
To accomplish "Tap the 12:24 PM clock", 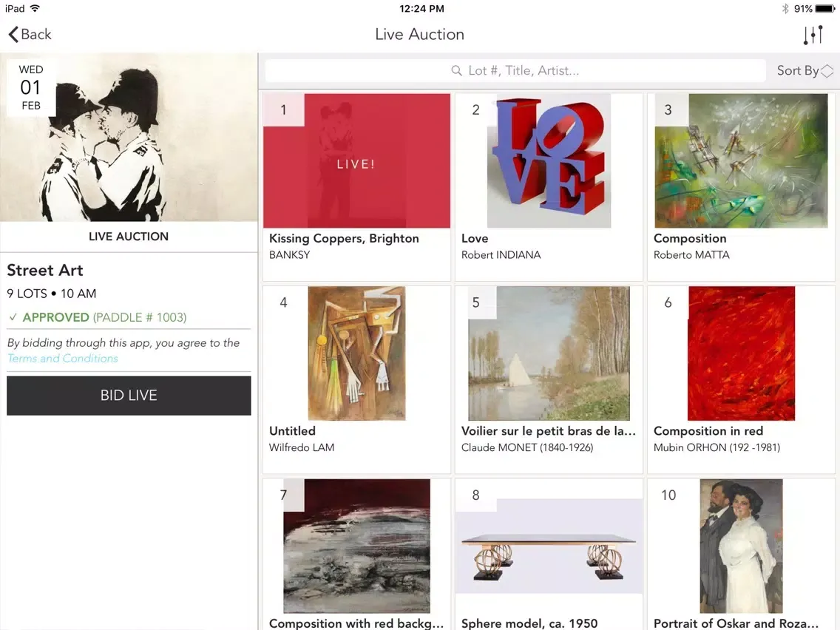I will [x=421, y=9].
